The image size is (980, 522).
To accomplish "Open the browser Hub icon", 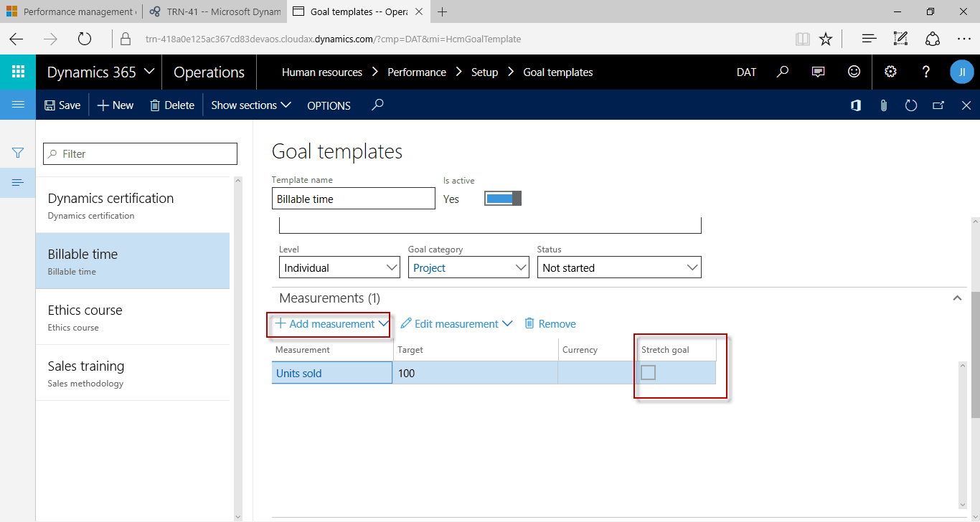I will (869, 39).
